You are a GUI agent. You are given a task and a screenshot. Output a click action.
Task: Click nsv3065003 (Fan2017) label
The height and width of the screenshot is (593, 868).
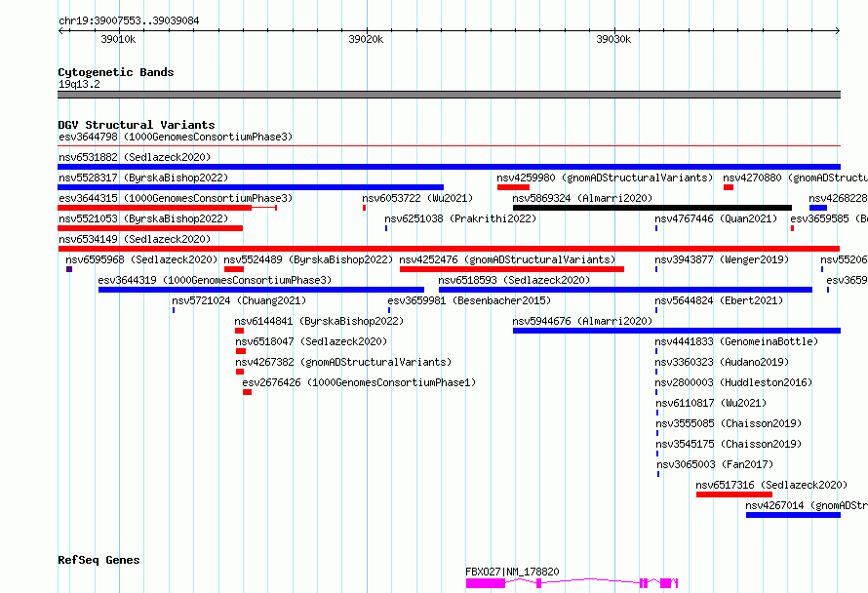[715, 464]
